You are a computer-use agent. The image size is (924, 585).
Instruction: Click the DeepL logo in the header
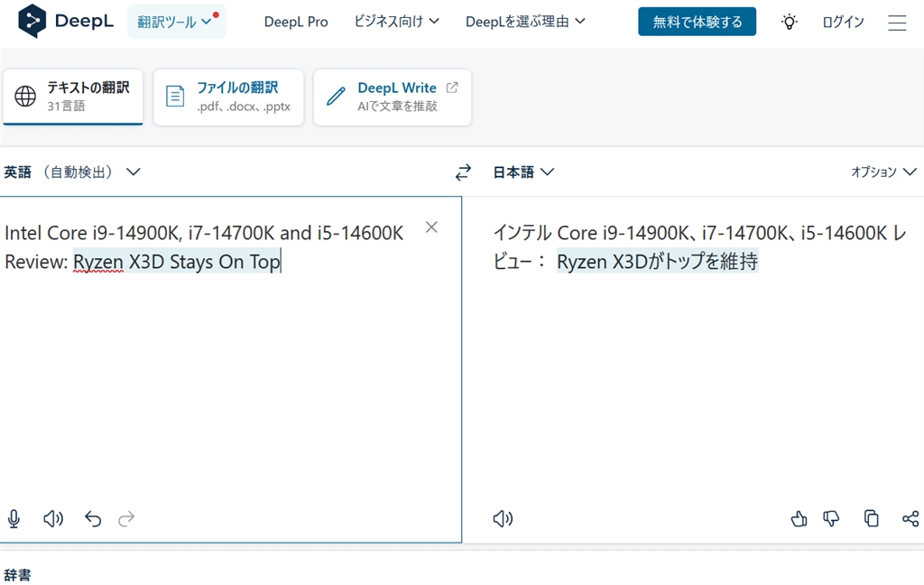coord(65,22)
